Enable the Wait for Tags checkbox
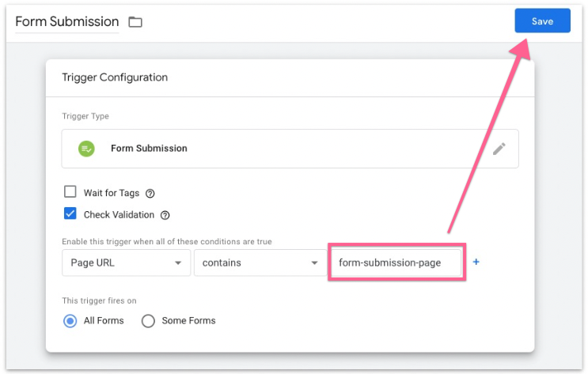 click(70, 192)
